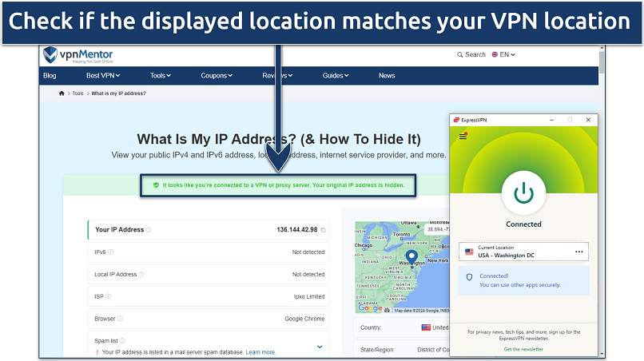
Task: Click the home breadcrumb icon
Action: [x=62, y=93]
